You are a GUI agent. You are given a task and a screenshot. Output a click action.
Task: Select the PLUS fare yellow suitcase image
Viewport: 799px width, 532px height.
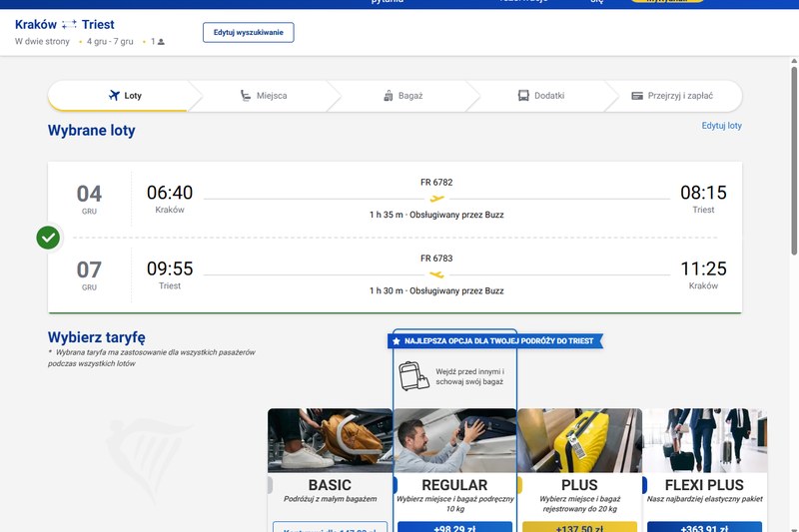pos(580,440)
